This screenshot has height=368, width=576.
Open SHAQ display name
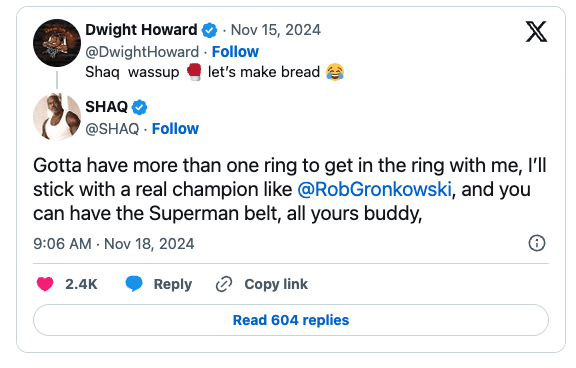pos(107,107)
